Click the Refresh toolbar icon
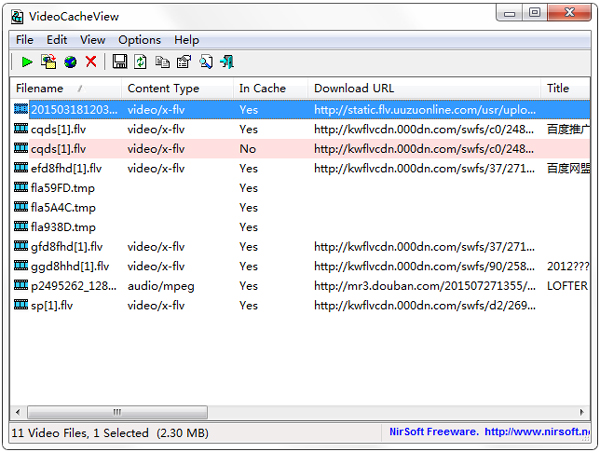The width and height of the screenshot is (600, 452). [141, 62]
